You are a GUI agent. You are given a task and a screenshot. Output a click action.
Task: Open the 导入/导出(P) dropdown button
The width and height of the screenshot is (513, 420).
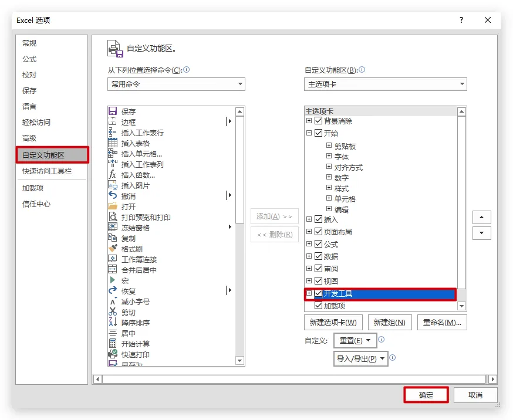[x=360, y=358]
